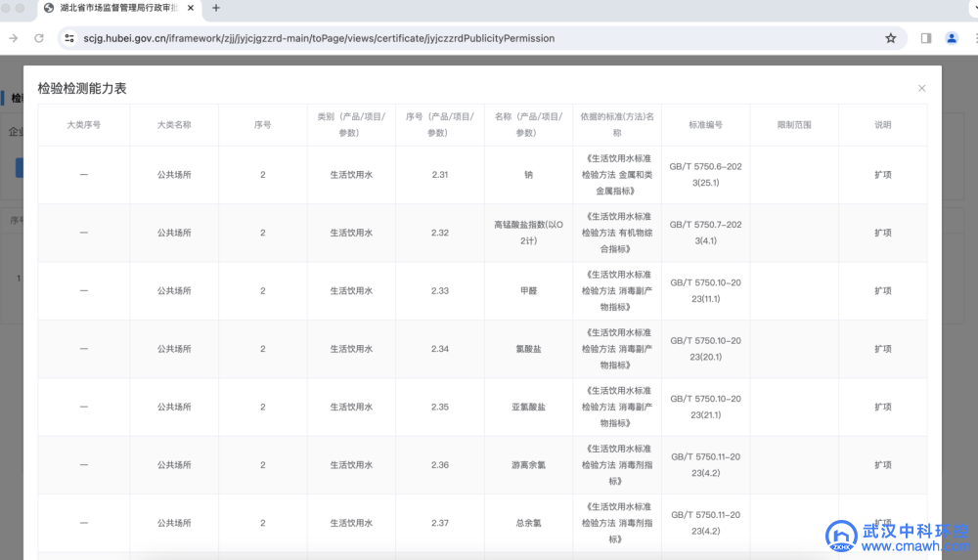Click 扩项 in the 钠 row

click(x=882, y=175)
